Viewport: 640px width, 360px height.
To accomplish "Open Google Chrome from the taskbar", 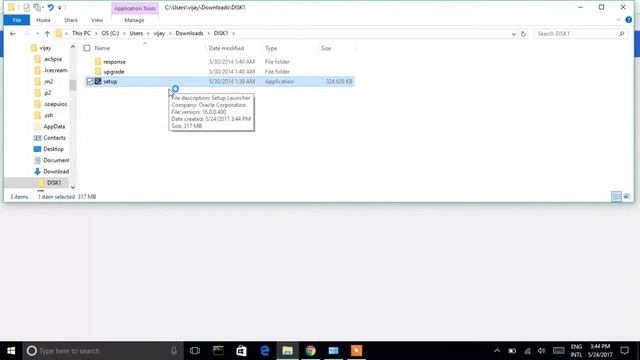I will click(311, 351).
